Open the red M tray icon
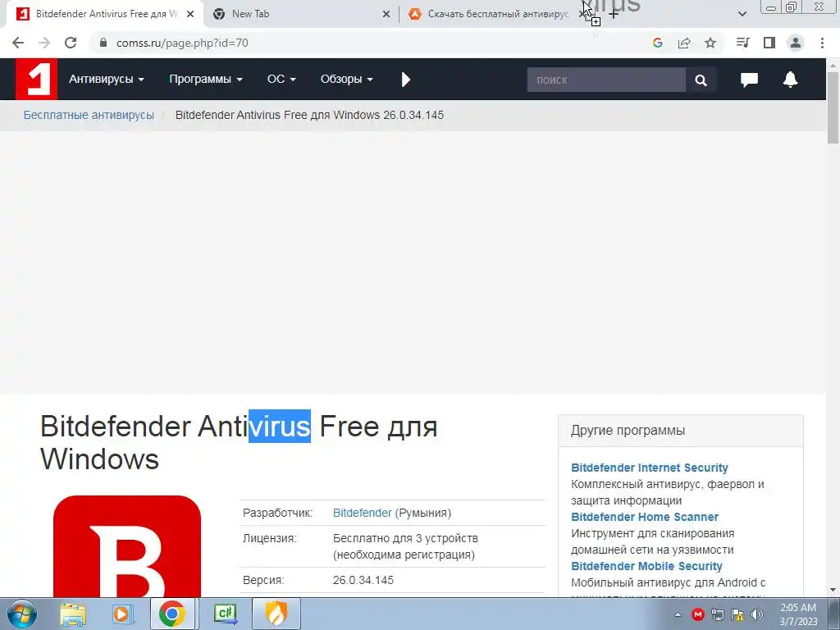Image resolution: width=840 pixels, height=630 pixels. (x=697, y=614)
